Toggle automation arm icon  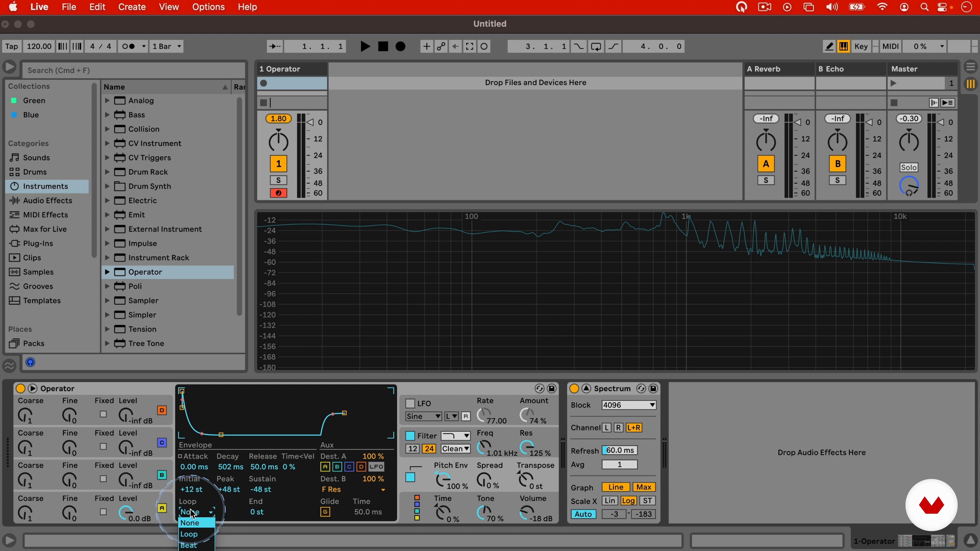441,46
